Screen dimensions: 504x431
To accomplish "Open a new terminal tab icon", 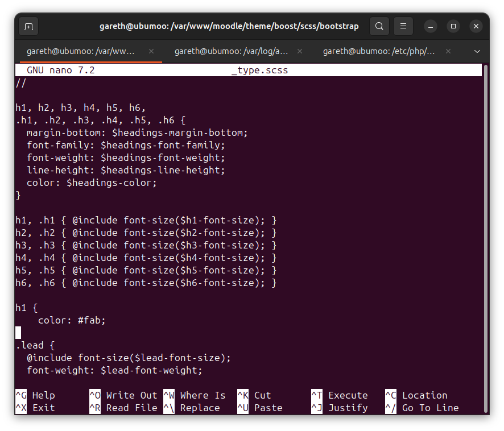I will coord(28,26).
